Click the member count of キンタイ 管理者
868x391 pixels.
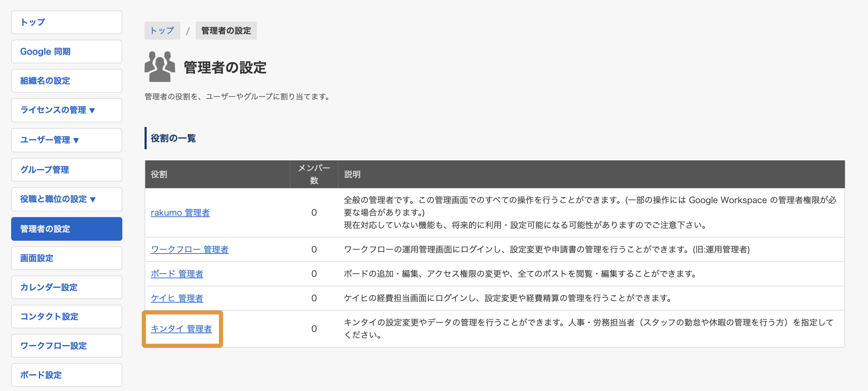click(314, 329)
